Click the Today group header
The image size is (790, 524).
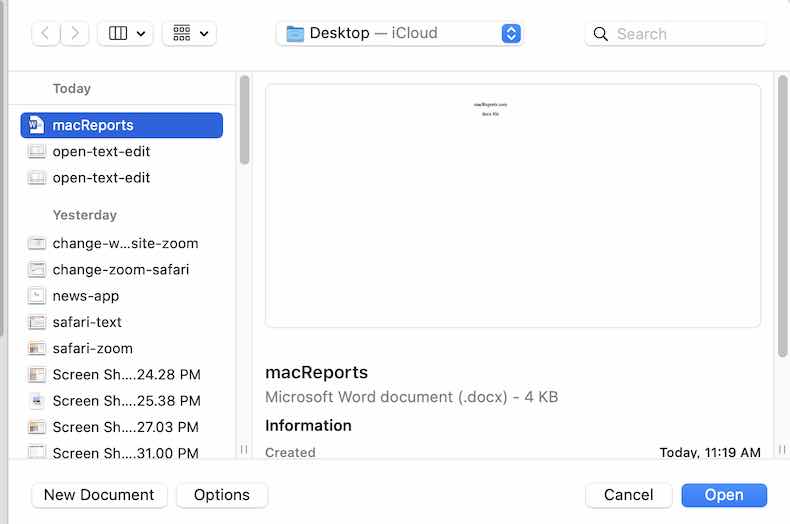(72, 89)
